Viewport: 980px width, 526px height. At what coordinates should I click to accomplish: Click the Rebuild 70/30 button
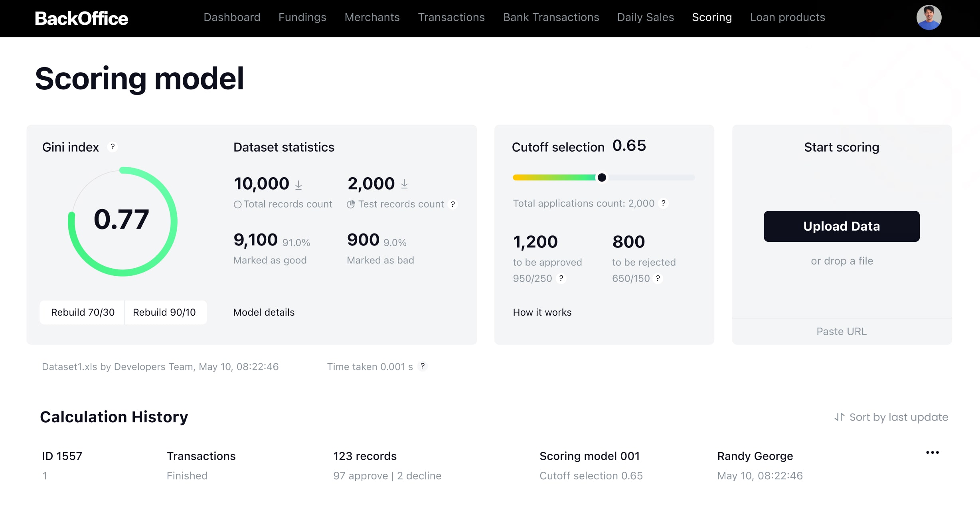(82, 312)
